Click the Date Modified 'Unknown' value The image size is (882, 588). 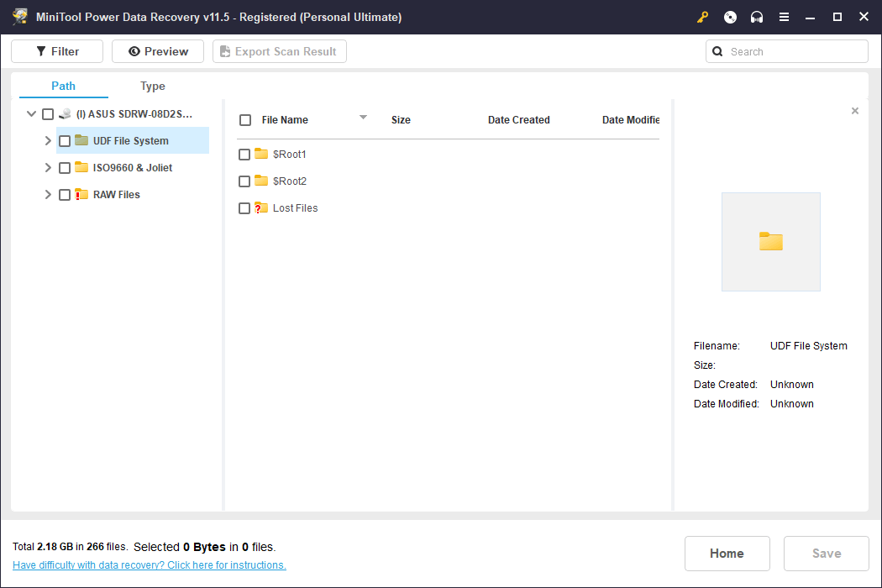[x=791, y=403]
